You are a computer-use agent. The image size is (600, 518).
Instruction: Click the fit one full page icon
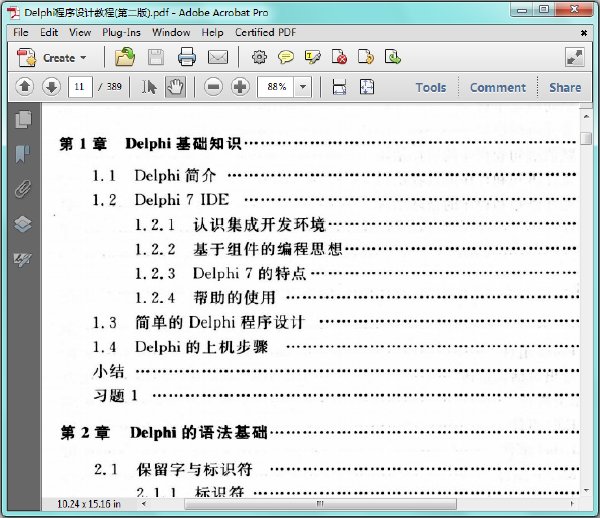pos(367,87)
